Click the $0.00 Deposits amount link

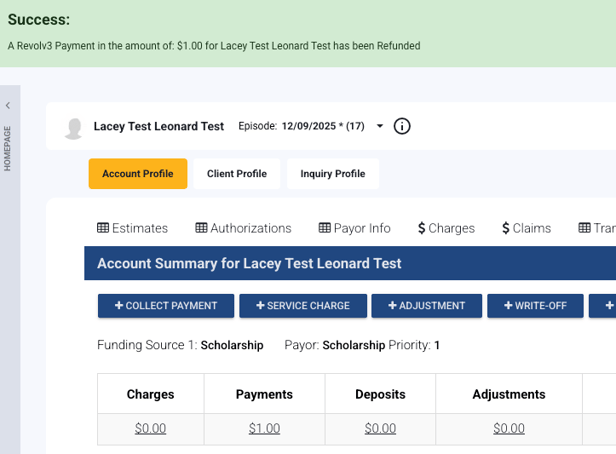click(x=380, y=428)
